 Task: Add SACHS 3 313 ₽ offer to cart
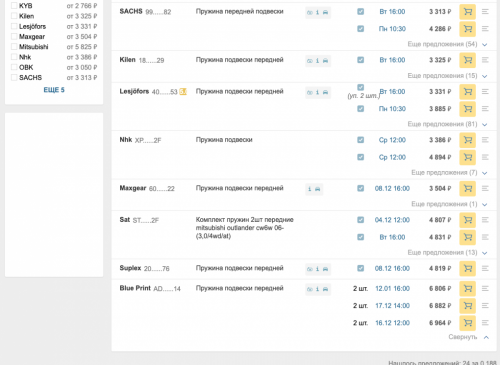coord(467,12)
